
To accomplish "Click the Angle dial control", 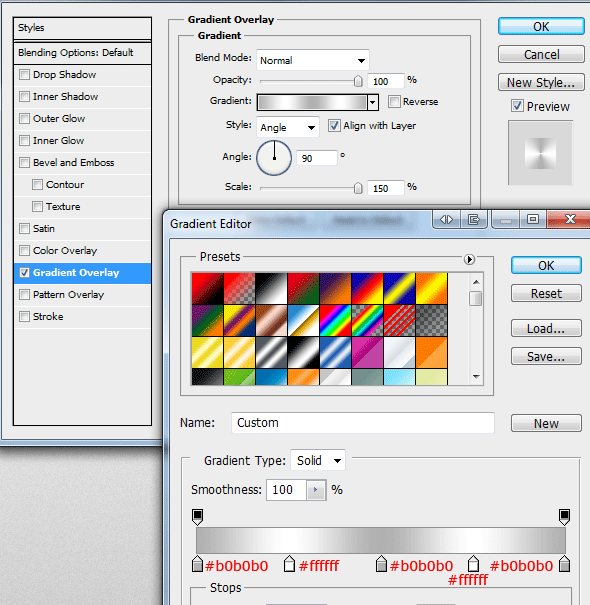I will coord(274,158).
